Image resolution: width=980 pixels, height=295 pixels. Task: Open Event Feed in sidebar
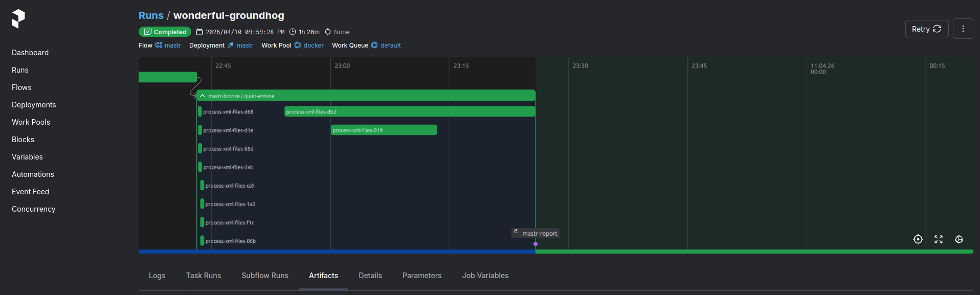point(31,192)
